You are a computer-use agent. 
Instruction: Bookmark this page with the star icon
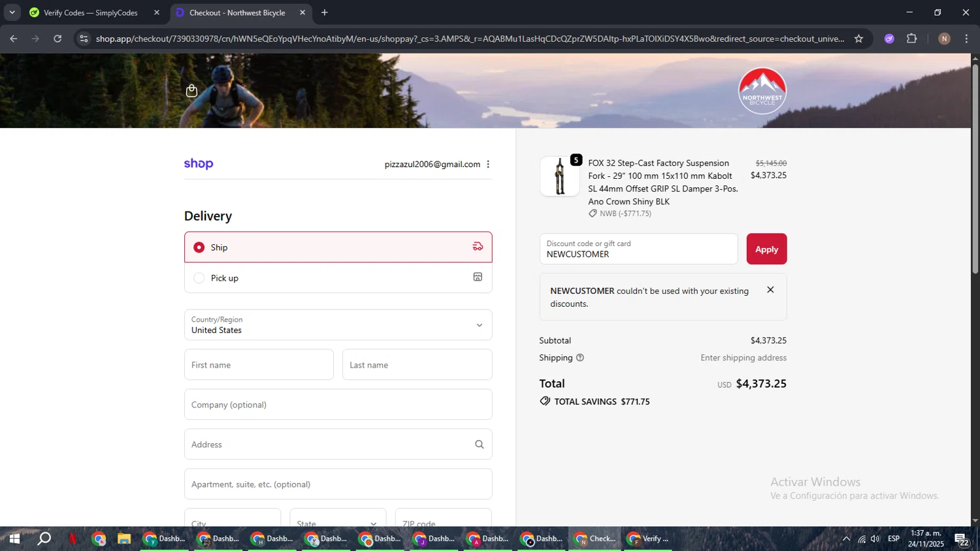point(858,39)
